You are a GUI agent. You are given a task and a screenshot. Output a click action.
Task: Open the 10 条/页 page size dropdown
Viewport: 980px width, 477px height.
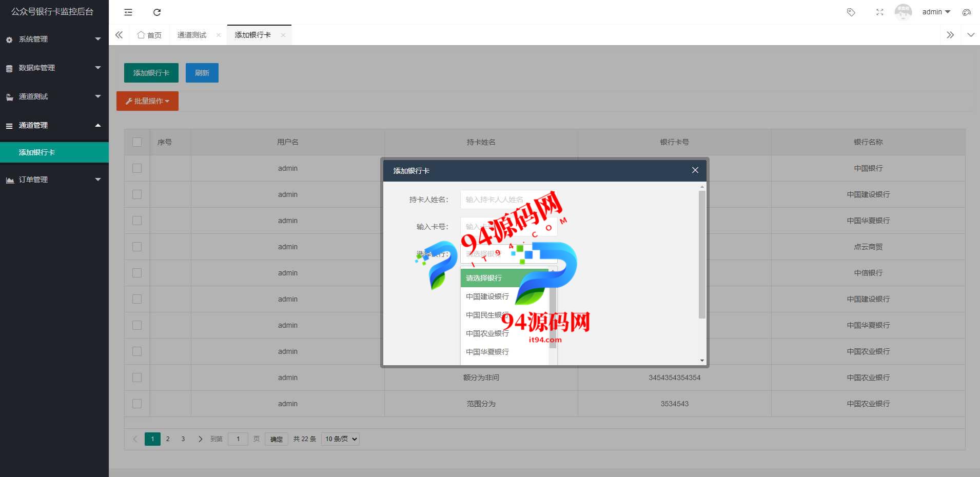coord(340,439)
